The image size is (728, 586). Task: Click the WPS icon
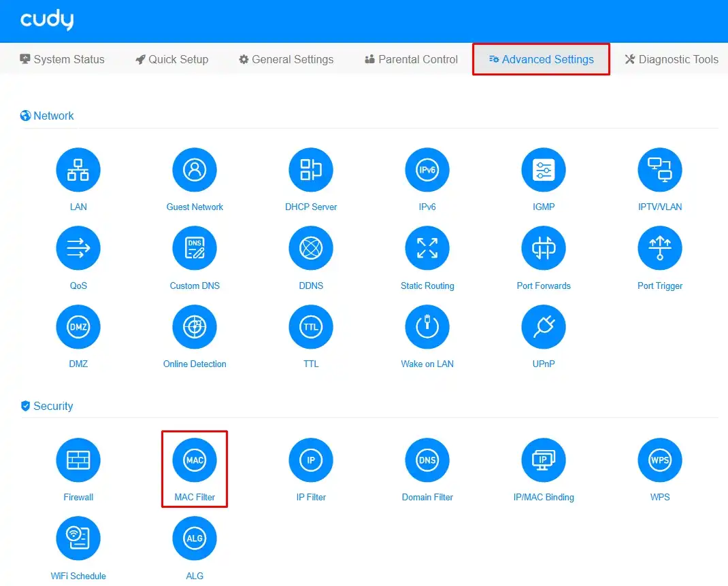tap(660, 460)
